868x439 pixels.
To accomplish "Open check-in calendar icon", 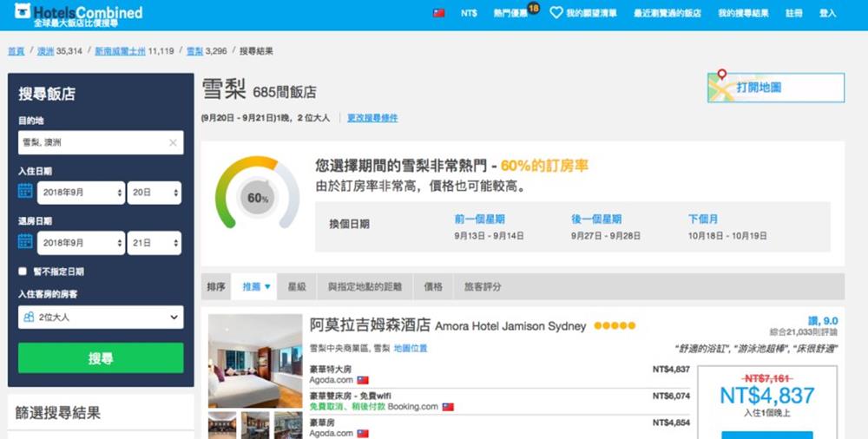I will click(25, 191).
